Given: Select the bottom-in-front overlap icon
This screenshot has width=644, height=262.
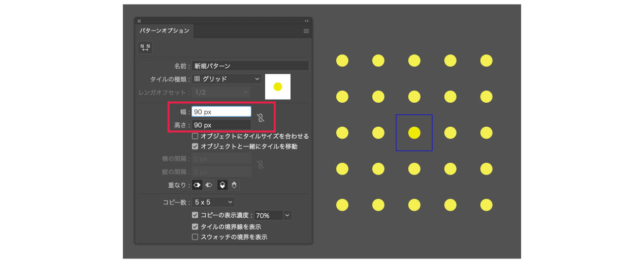Looking at the screenshot, I should [234, 185].
